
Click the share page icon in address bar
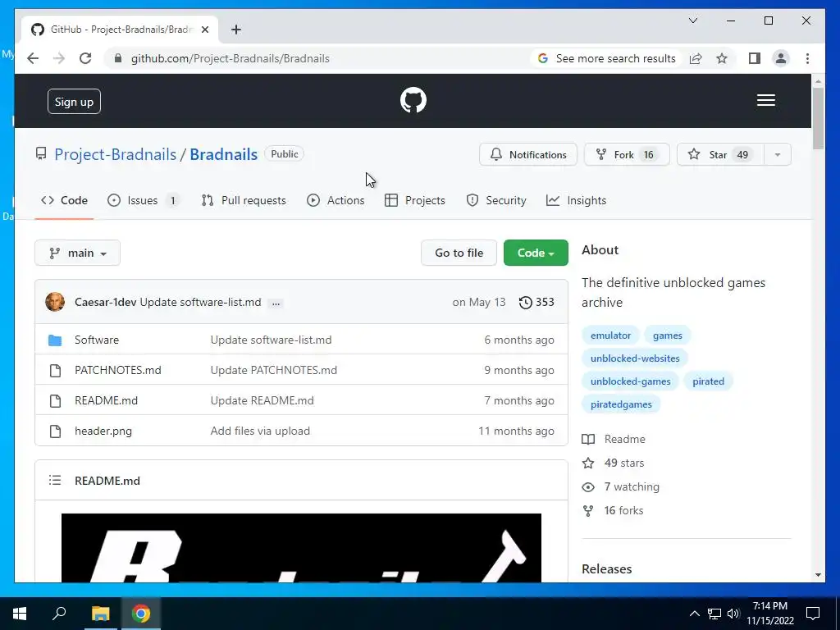[x=696, y=58]
